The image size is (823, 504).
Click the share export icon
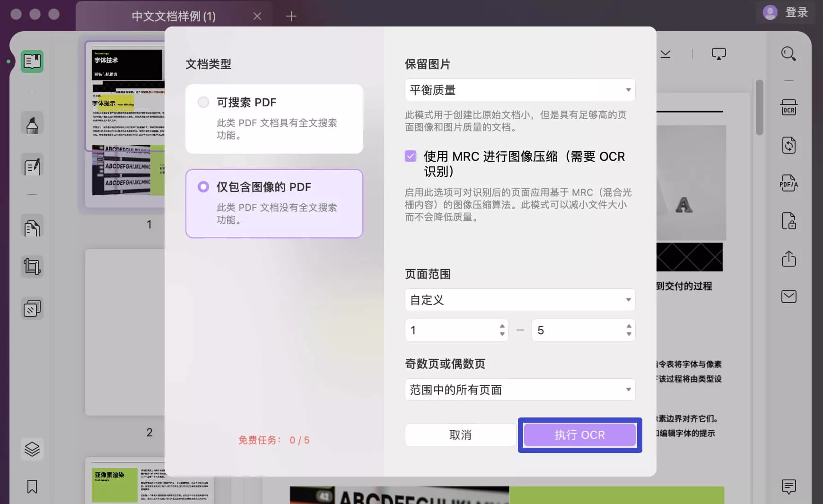pos(788,259)
